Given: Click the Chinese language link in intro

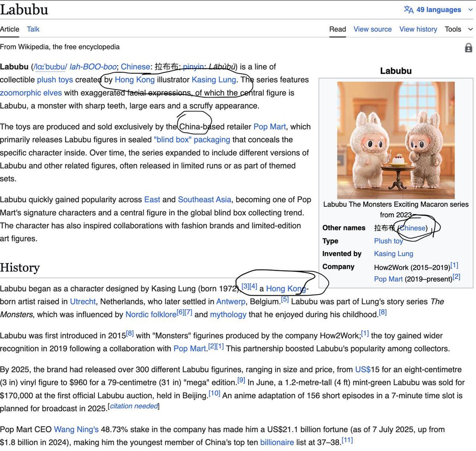Looking at the screenshot, I should click(136, 67).
